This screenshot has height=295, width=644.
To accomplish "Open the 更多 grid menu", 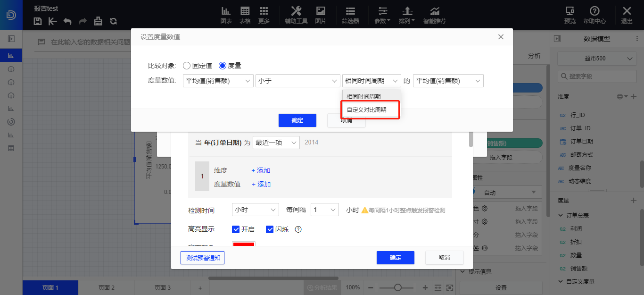I will tap(264, 15).
